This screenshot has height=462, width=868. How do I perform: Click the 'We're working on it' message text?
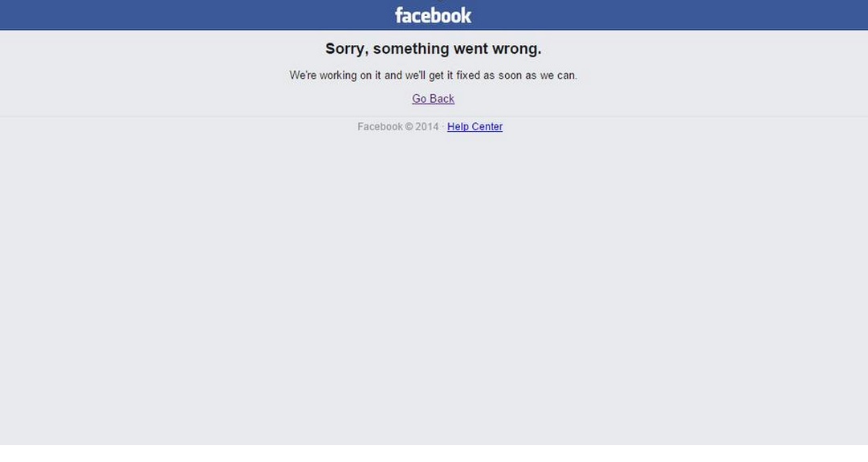[x=434, y=76]
